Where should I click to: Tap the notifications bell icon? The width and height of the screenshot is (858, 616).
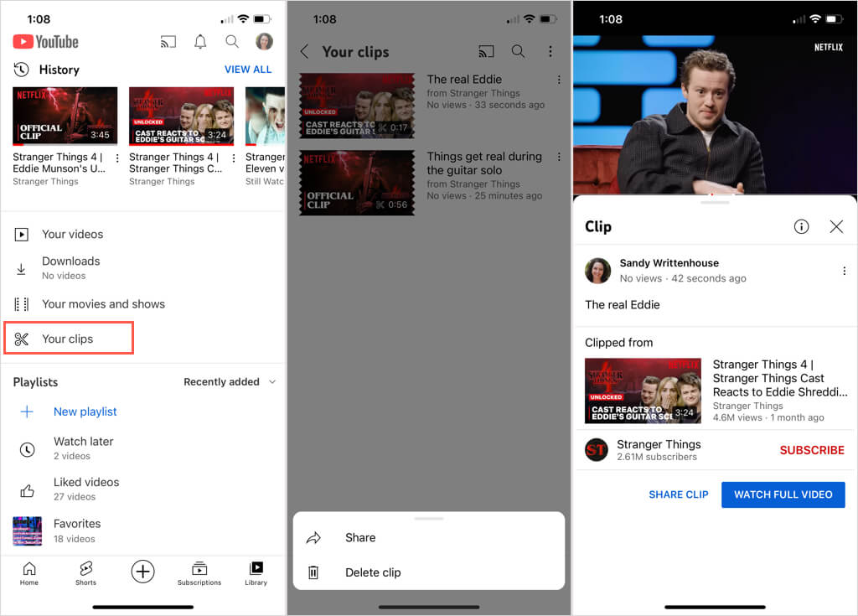point(200,42)
